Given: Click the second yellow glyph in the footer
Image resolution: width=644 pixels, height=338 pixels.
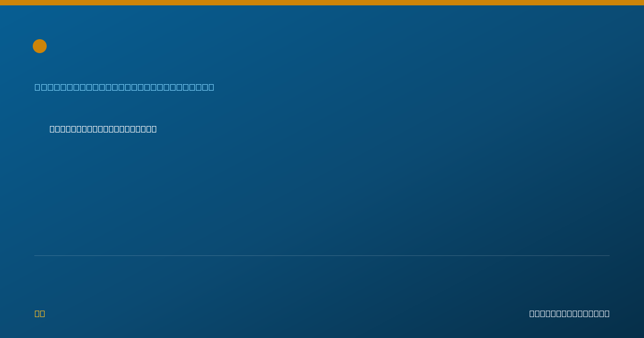Looking at the screenshot, I should [42, 313].
